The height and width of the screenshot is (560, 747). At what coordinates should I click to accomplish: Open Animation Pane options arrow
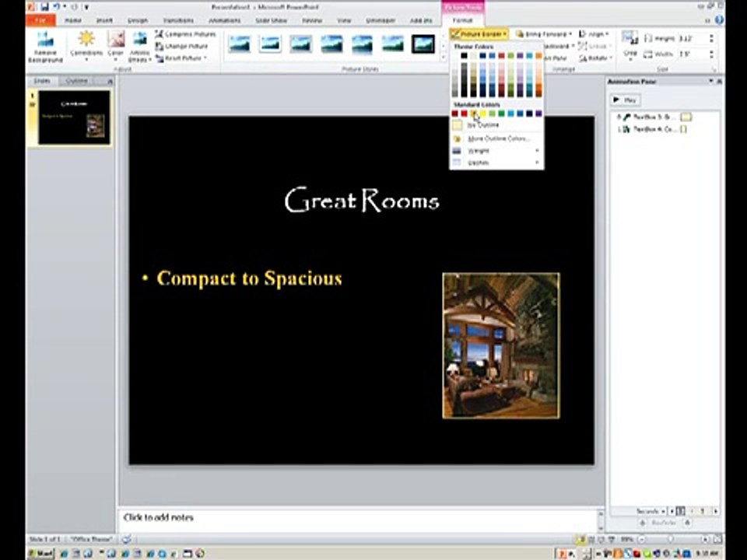tap(710, 82)
